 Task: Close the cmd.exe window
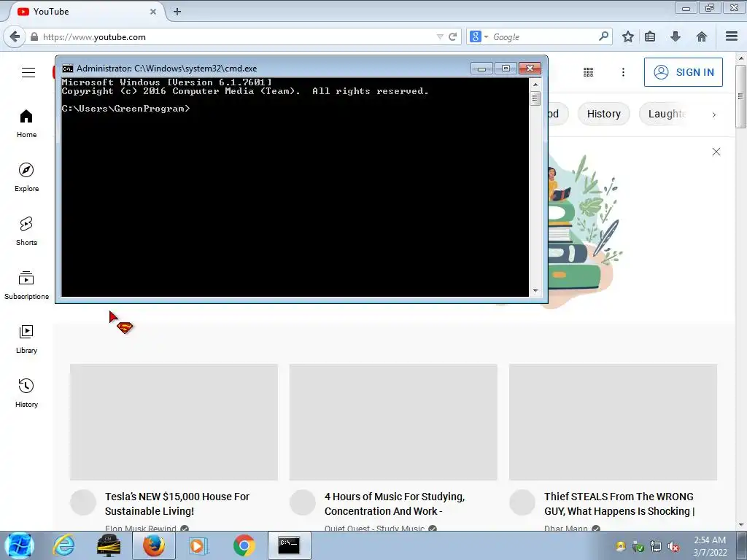[530, 69]
